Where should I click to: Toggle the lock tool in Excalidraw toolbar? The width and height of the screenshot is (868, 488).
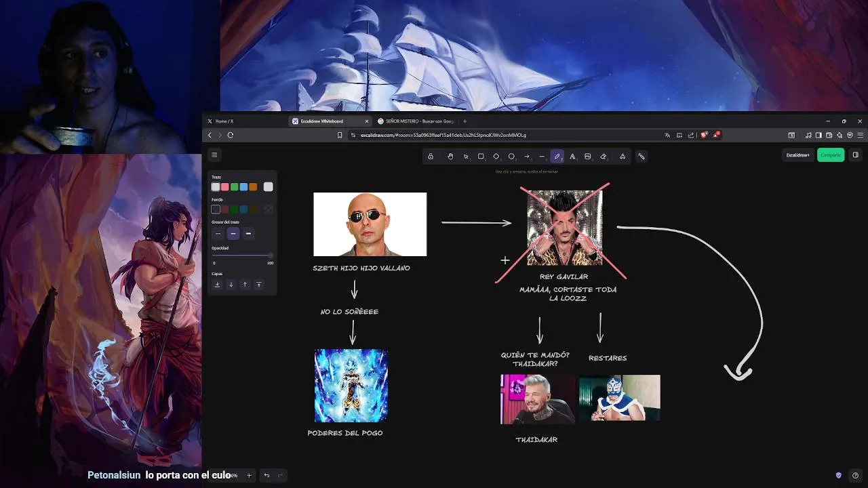[431, 157]
